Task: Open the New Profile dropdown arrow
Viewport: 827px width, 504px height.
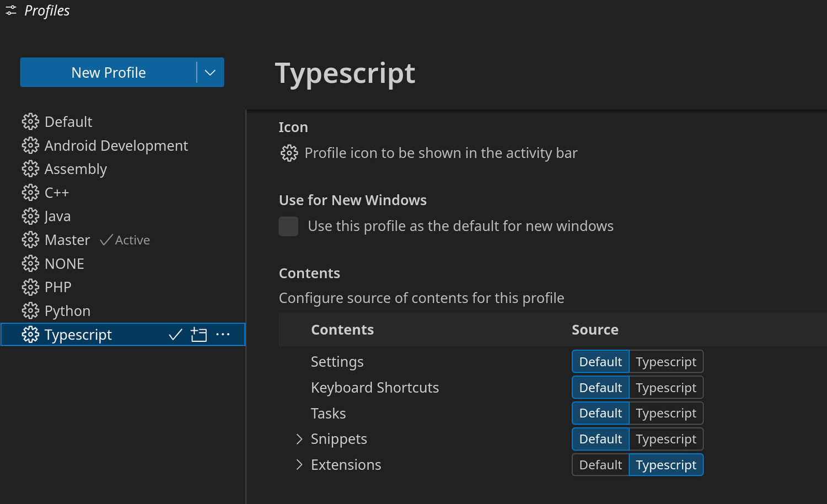Action: coord(210,73)
